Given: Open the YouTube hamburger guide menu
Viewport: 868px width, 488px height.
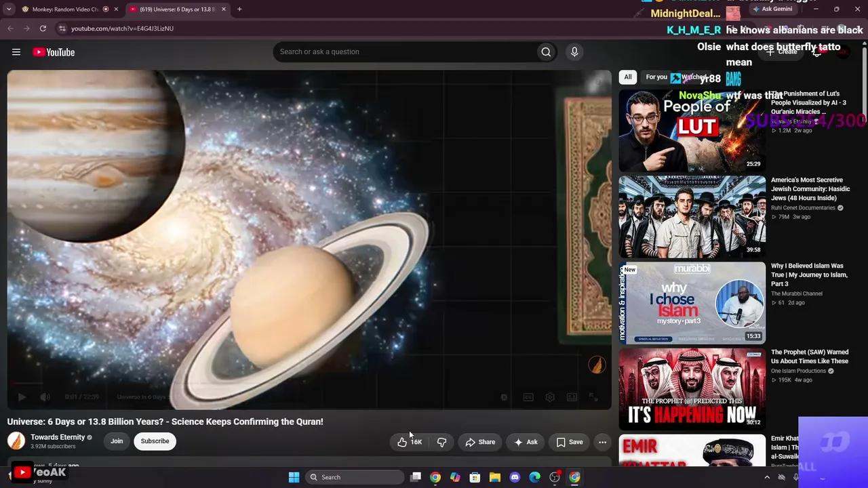Looking at the screenshot, I should click(x=16, y=52).
